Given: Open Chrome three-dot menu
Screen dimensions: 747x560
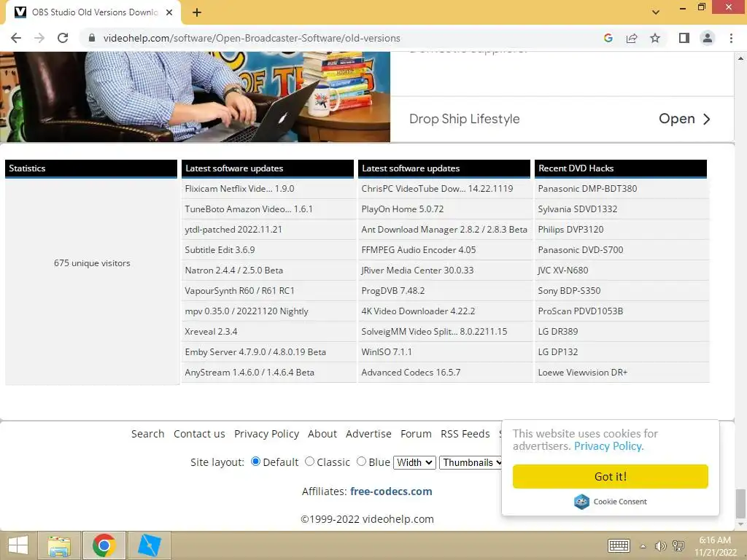Looking at the screenshot, I should click(x=731, y=38).
